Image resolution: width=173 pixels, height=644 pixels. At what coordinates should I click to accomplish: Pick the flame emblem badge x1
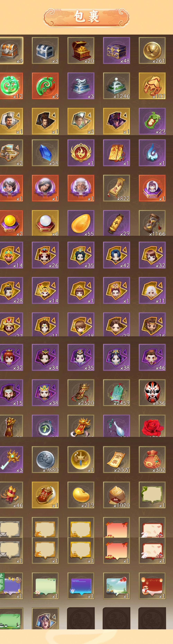coord(81,153)
